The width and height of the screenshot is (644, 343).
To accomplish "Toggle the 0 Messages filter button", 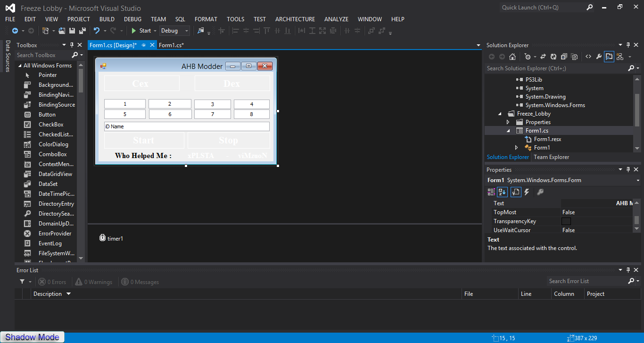I will click(x=140, y=282).
